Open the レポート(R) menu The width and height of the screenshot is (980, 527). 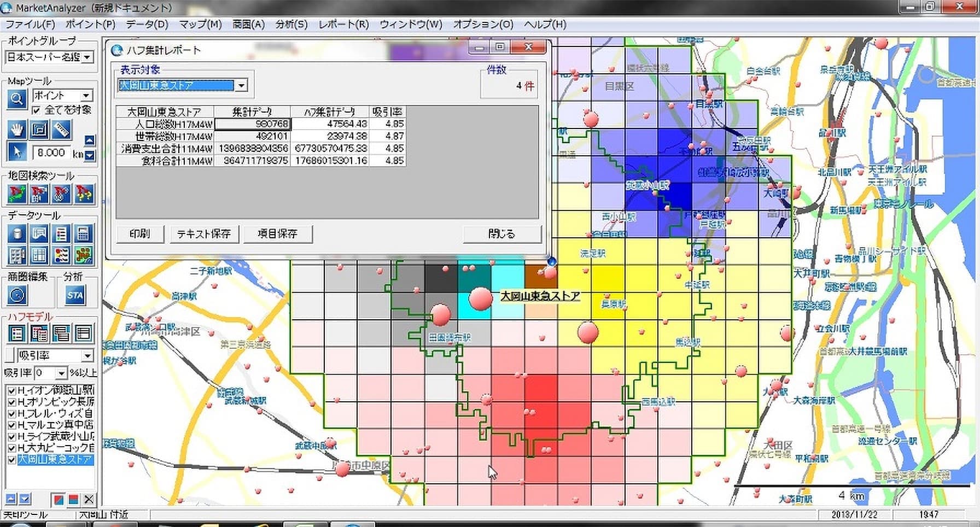click(x=343, y=24)
